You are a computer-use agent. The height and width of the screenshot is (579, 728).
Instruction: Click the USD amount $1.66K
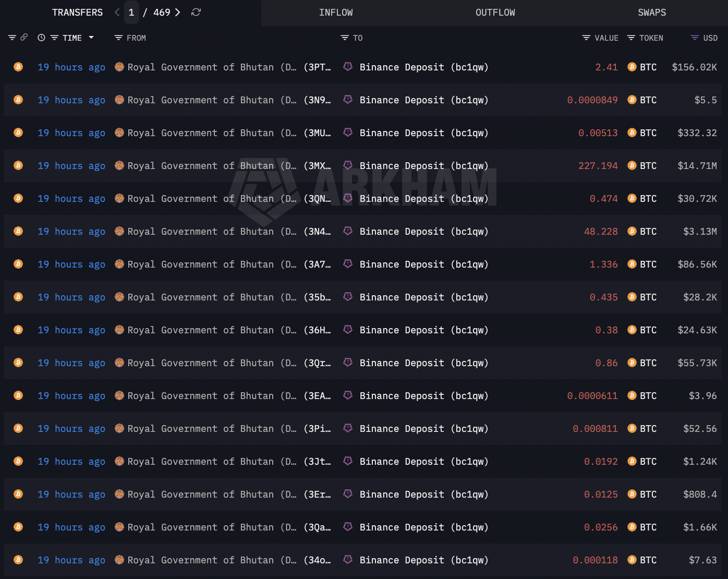[x=700, y=527]
